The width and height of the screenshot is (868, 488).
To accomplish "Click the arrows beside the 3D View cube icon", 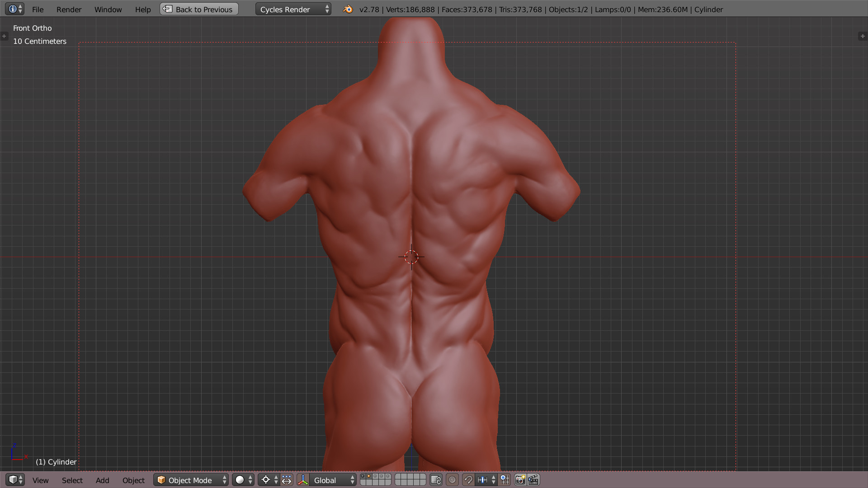I will pos(21,480).
